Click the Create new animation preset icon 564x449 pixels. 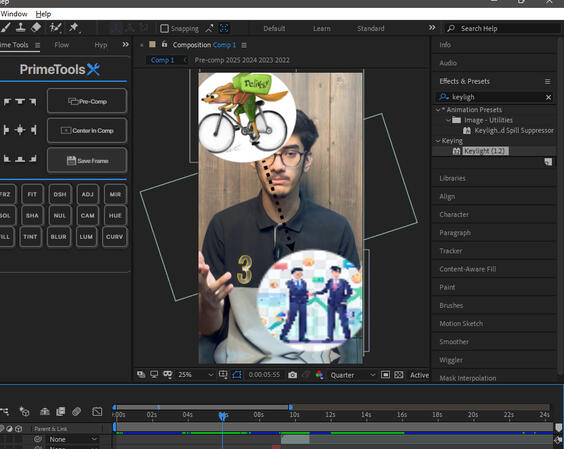(548, 162)
